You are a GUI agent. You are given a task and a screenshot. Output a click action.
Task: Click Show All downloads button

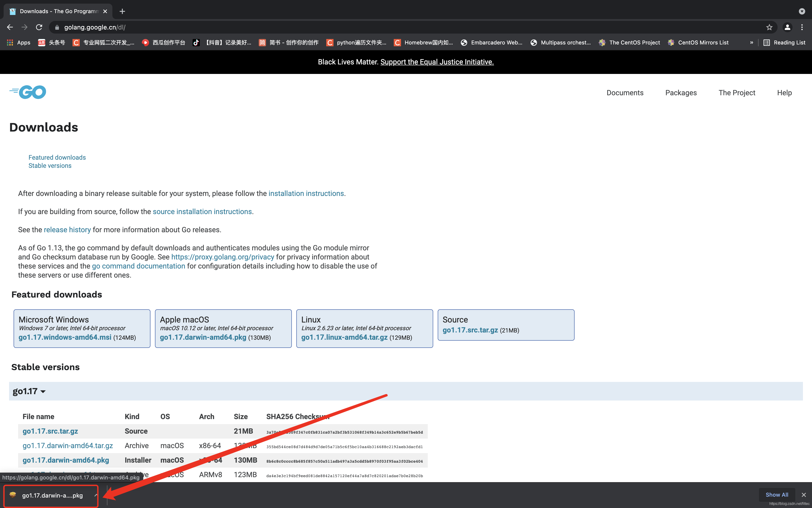coord(777,495)
